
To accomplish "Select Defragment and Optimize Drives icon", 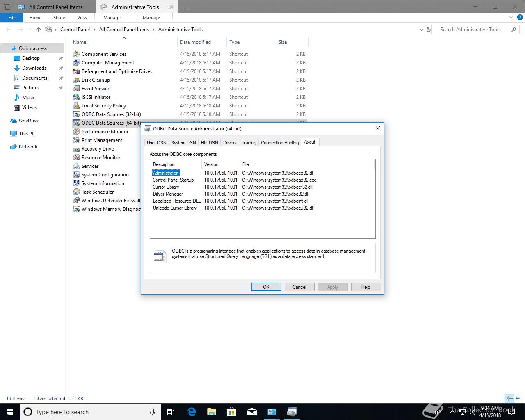I will (x=76, y=71).
